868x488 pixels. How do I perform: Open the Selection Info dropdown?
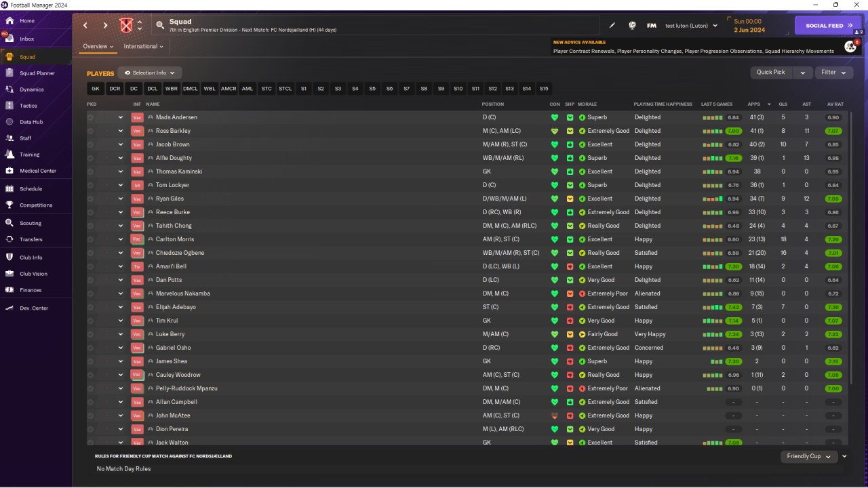[150, 73]
